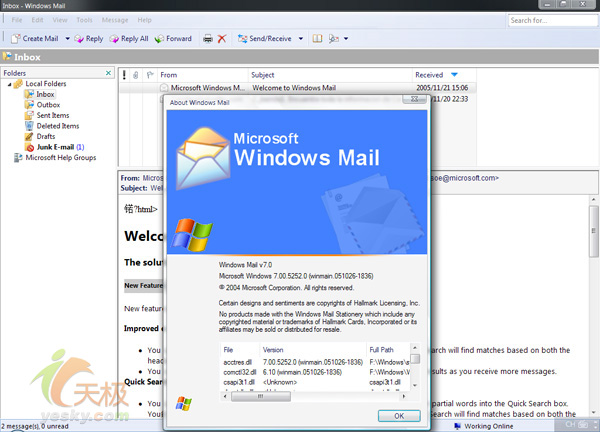Select the comctl32.dll row
This screenshot has width=600, height=432.
tap(316, 372)
